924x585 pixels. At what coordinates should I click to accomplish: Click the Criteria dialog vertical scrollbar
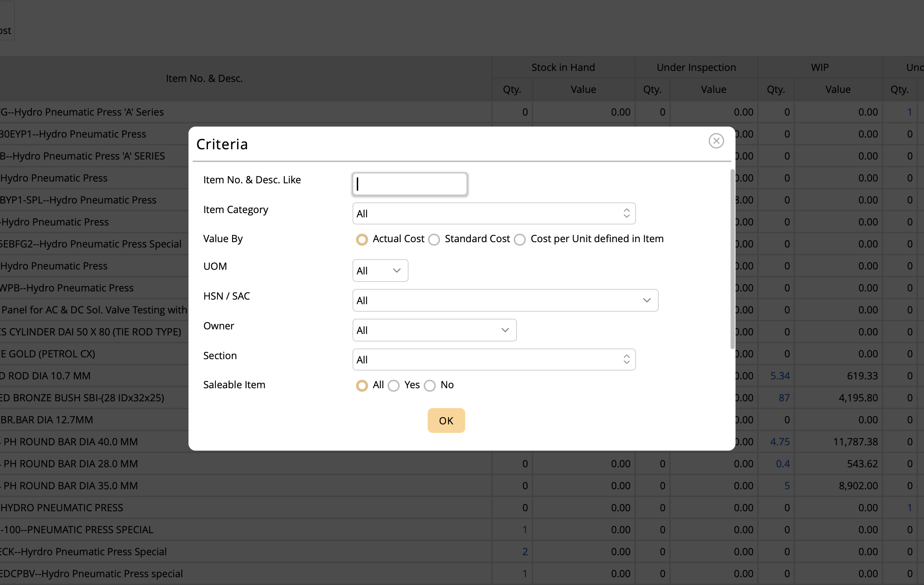(732, 259)
